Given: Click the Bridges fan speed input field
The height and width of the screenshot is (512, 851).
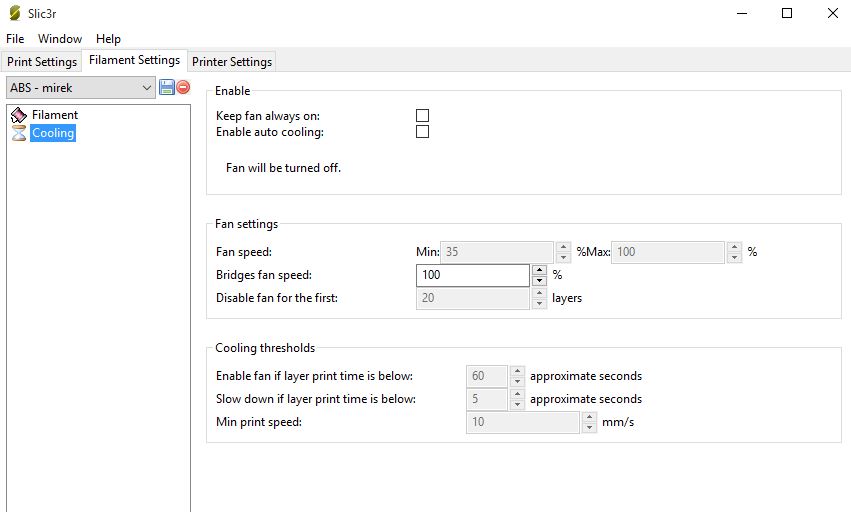Looking at the screenshot, I should 472,275.
